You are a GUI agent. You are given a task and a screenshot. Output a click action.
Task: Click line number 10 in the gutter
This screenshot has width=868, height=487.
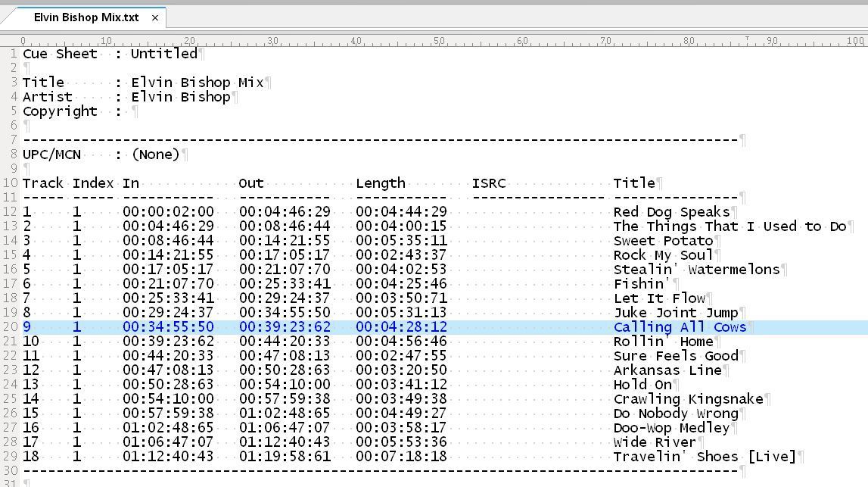11,183
